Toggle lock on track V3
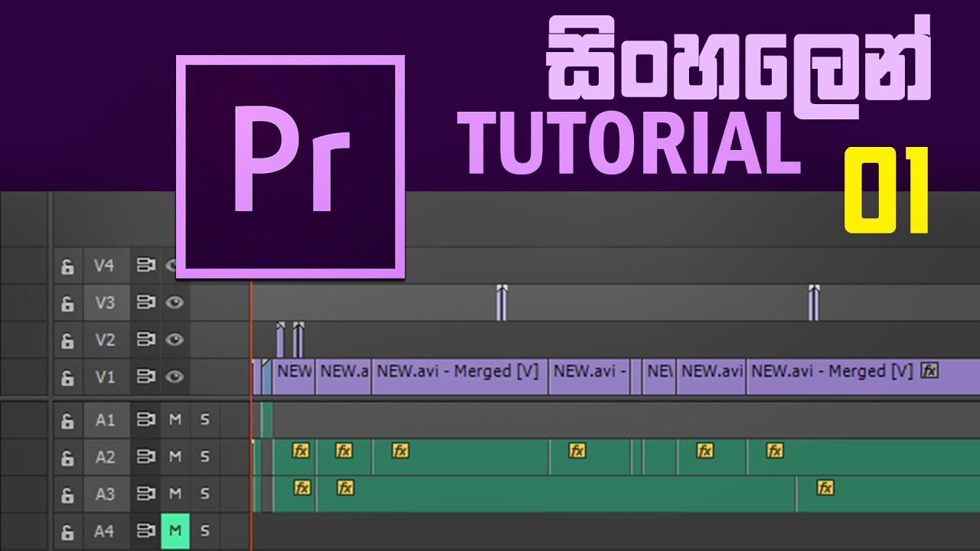980x551 pixels. coord(68,303)
